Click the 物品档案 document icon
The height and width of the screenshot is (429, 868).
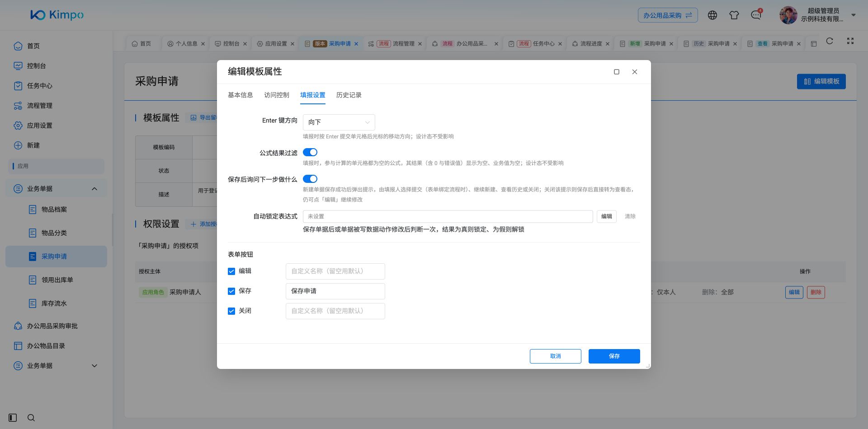(x=33, y=210)
